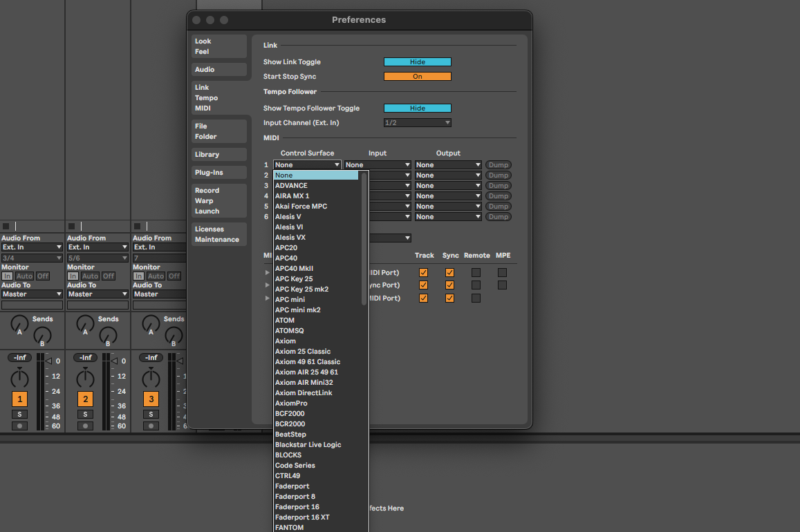
Task: Choose ADVANCE from control surface list
Action: (316, 186)
